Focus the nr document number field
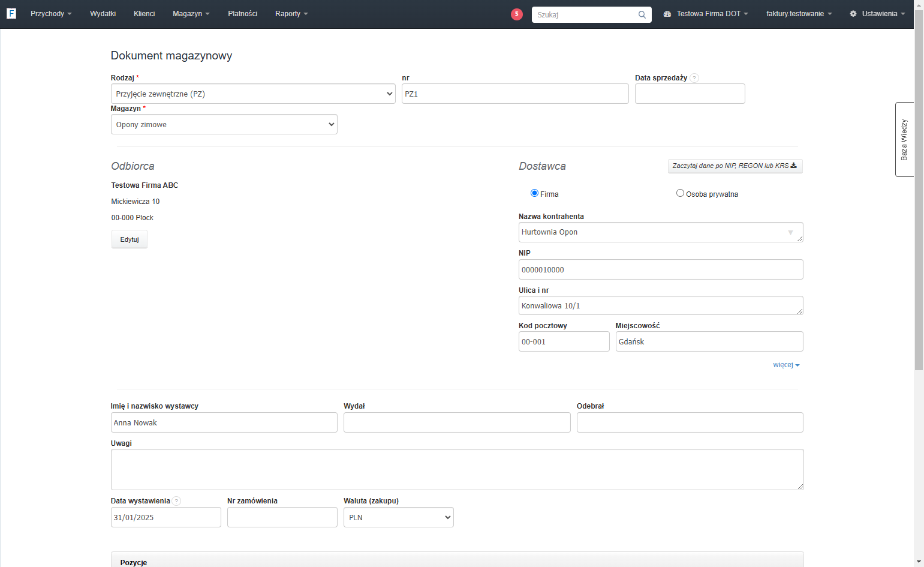The width and height of the screenshot is (924, 567). 515,94
